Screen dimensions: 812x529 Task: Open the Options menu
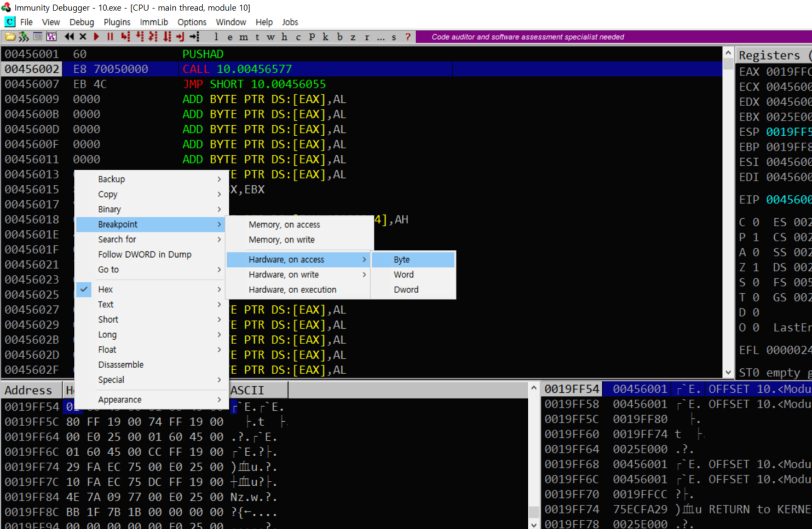click(192, 22)
